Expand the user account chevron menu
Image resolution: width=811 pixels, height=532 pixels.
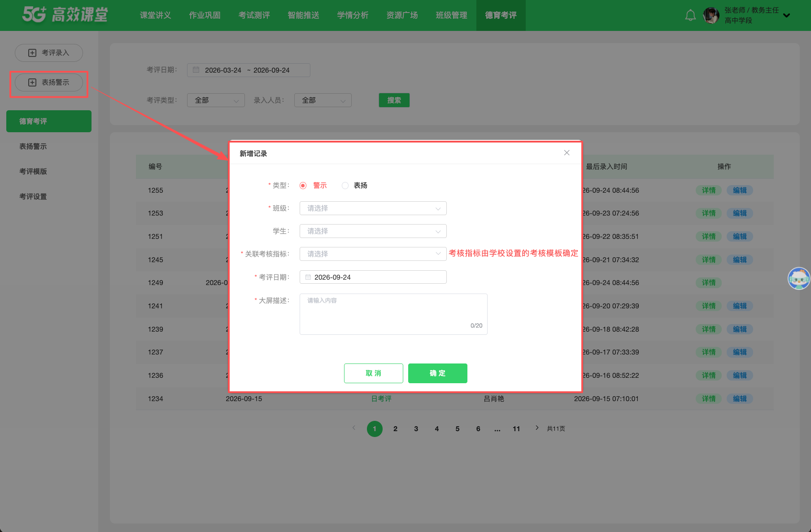(x=786, y=15)
